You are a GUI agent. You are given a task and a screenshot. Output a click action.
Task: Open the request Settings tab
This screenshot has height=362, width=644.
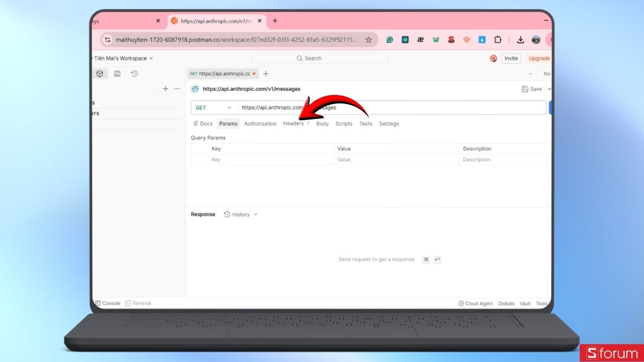click(389, 123)
